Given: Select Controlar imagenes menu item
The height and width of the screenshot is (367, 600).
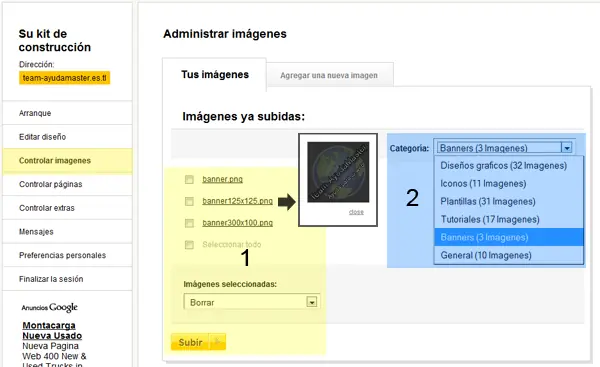Looking at the screenshot, I should point(67,161).
